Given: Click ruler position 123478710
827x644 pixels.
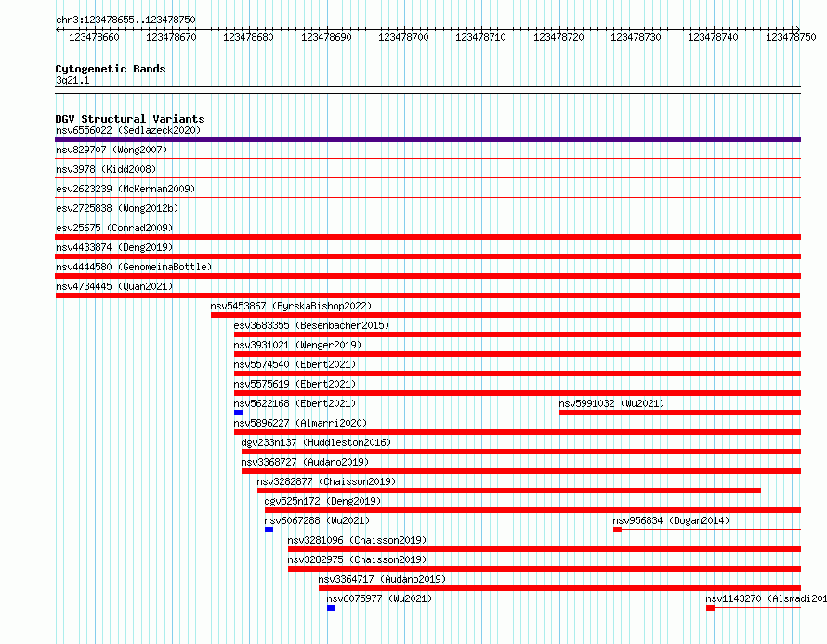Looking at the screenshot, I should coord(480,37).
